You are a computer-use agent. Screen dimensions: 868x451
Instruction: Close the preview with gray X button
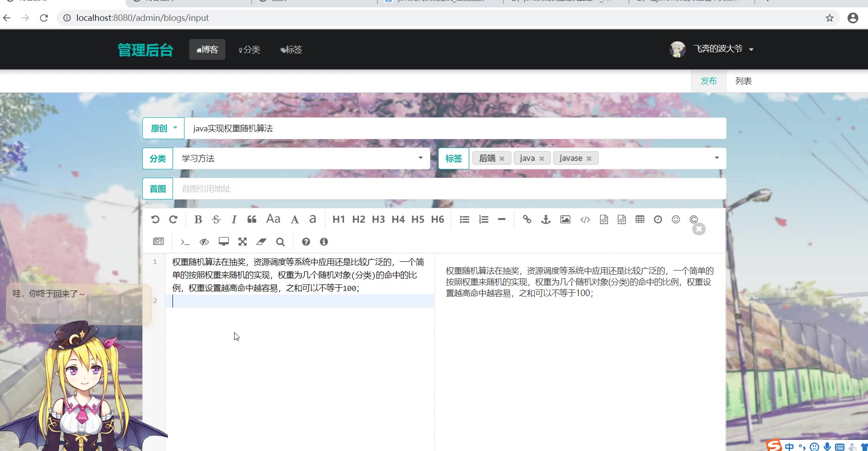coord(699,229)
